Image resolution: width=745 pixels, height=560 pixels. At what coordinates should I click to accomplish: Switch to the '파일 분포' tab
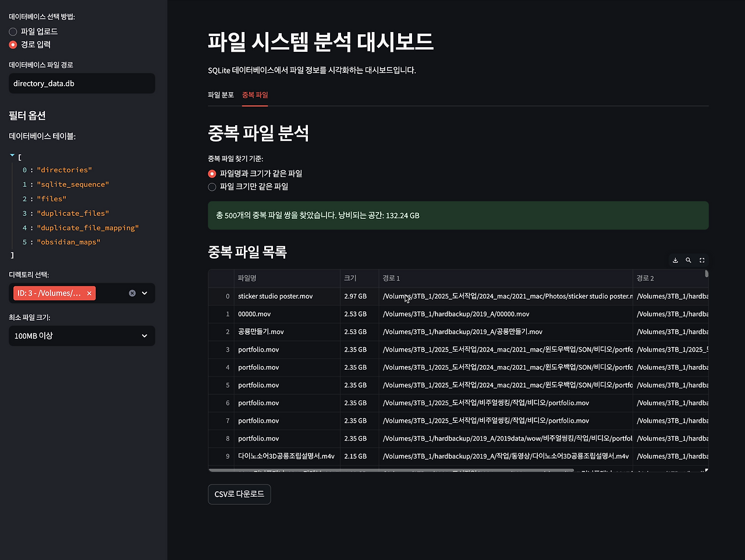(221, 94)
